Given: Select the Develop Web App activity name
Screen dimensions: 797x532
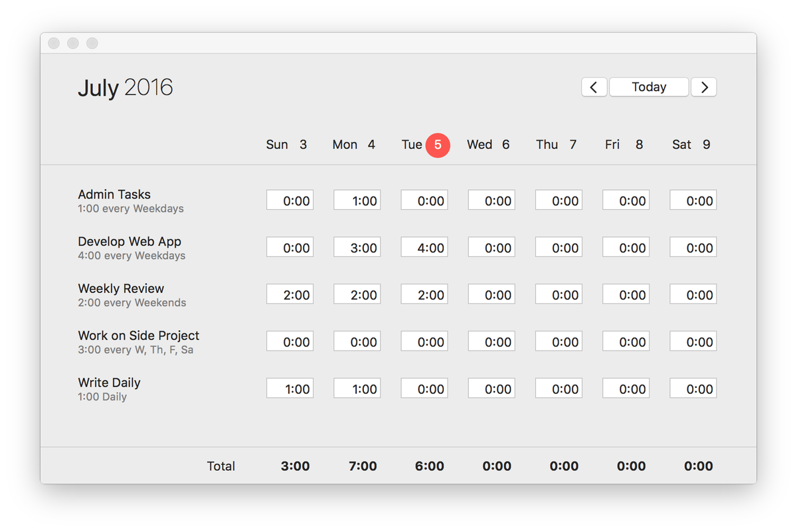Looking at the screenshot, I should [x=130, y=242].
